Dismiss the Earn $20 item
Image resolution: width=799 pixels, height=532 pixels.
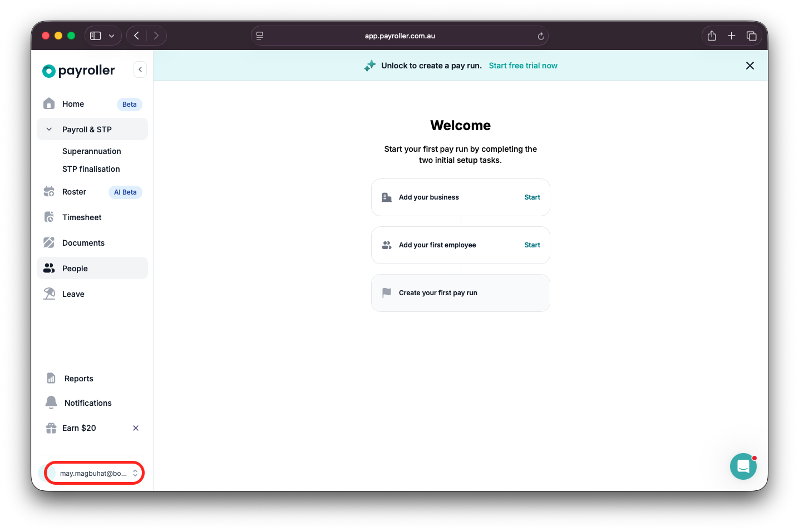pos(136,428)
